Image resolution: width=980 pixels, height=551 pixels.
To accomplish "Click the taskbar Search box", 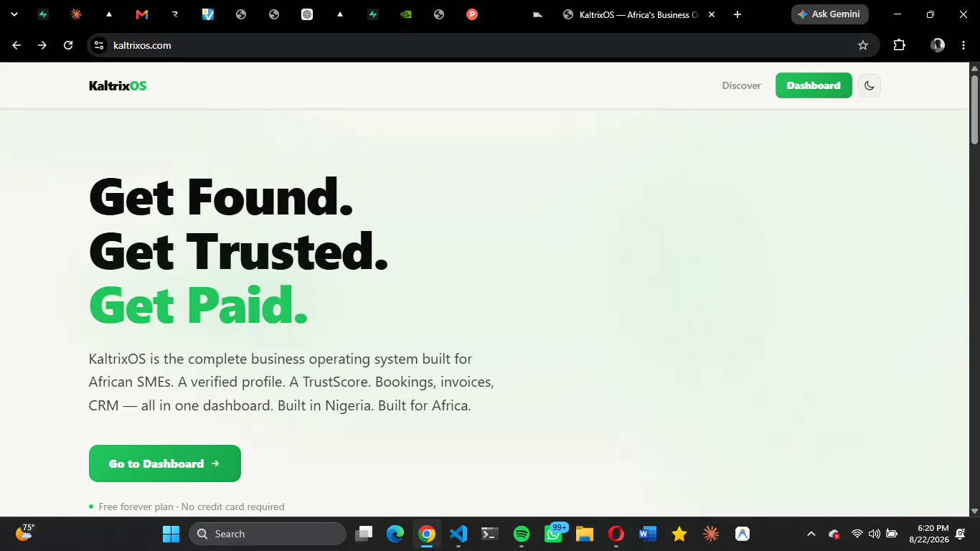I will coord(268,534).
